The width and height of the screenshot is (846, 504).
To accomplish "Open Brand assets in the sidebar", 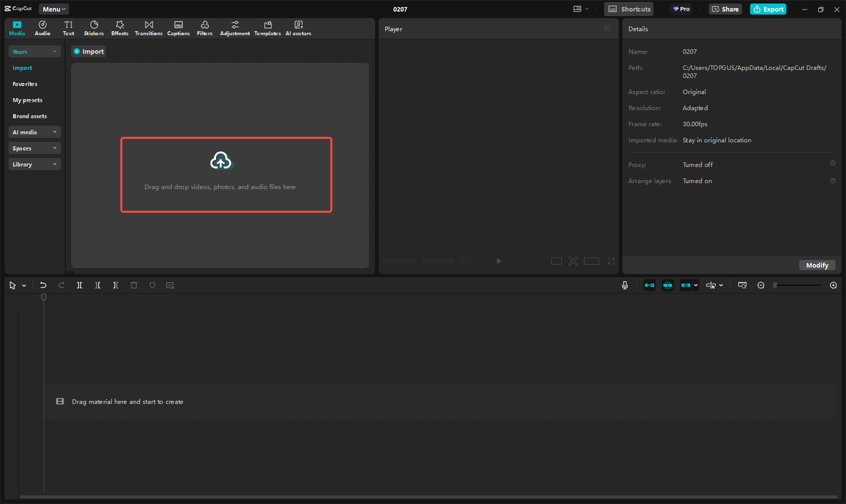I will coord(30,116).
